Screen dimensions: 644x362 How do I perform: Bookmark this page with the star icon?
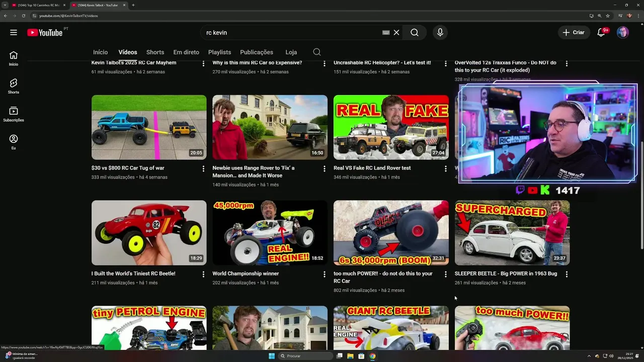[608, 16]
